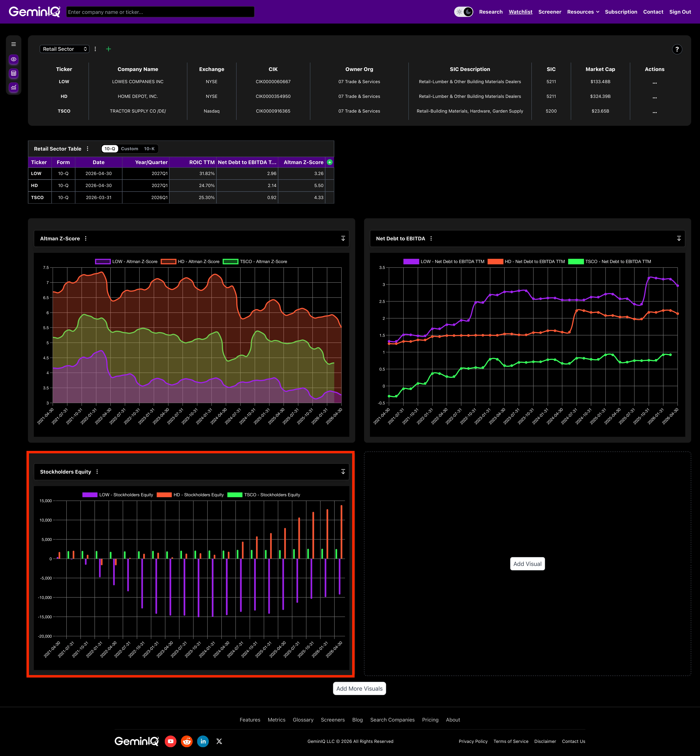Open GeminIQ LinkedIn page in footer
Image resolution: width=700 pixels, height=756 pixels.
203,741
